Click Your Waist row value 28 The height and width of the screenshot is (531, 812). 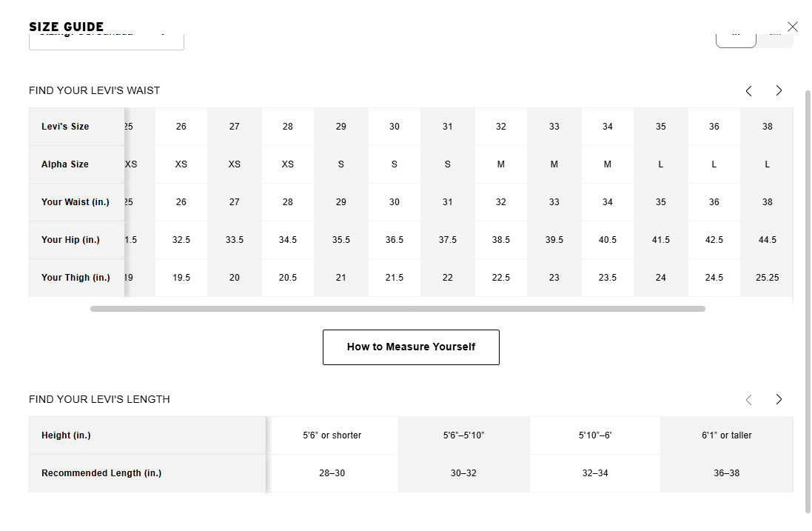point(288,202)
